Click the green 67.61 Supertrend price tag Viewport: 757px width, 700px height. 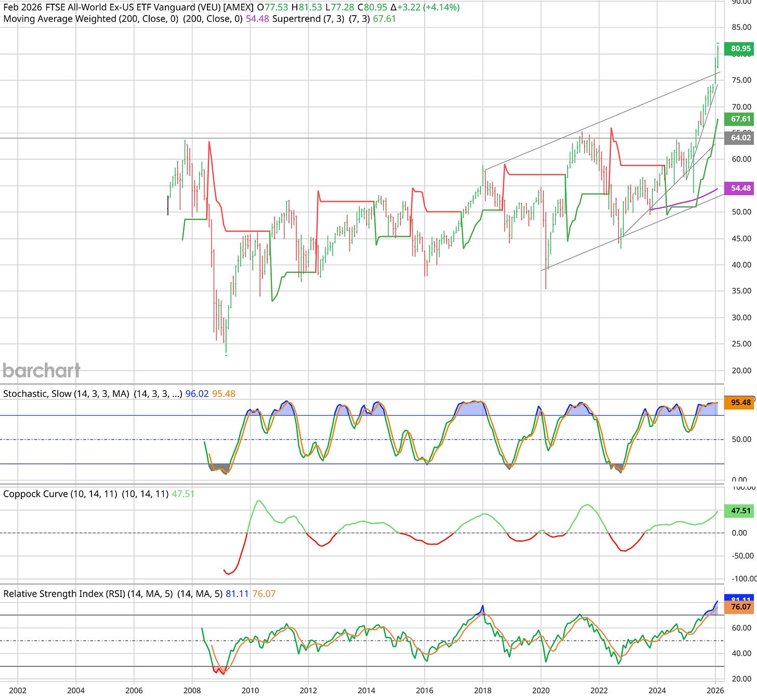click(x=740, y=119)
